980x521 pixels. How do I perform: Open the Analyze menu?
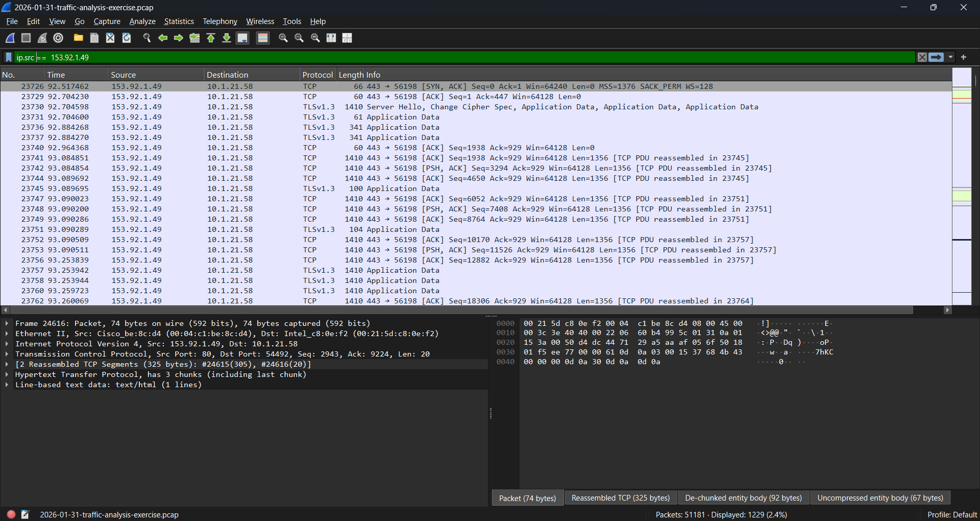point(142,21)
